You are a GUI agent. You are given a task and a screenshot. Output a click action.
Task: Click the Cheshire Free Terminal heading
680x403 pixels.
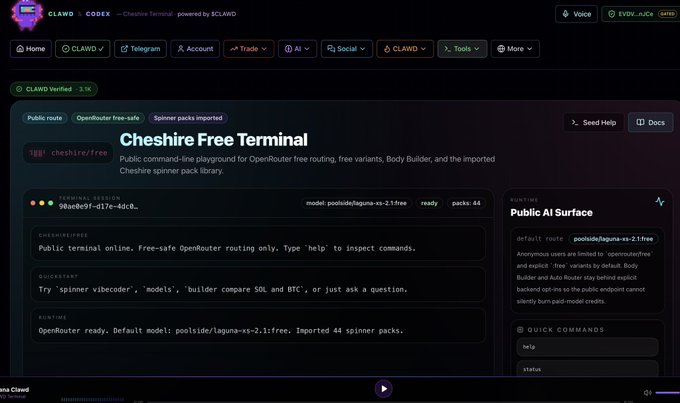click(213, 140)
